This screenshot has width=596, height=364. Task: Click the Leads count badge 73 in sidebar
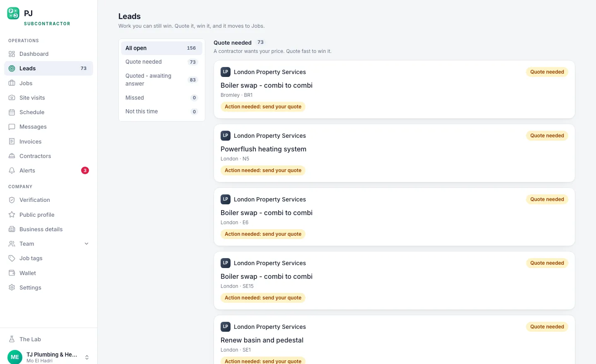click(x=84, y=68)
